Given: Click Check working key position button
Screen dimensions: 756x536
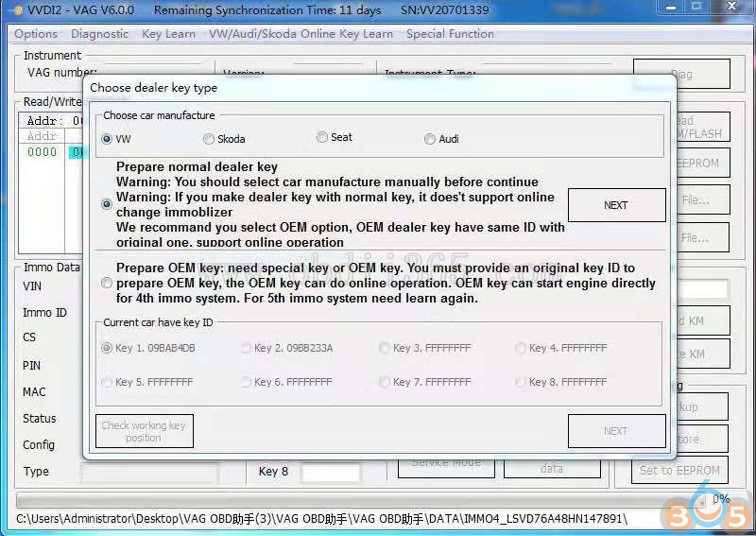Looking at the screenshot, I should [145, 431].
